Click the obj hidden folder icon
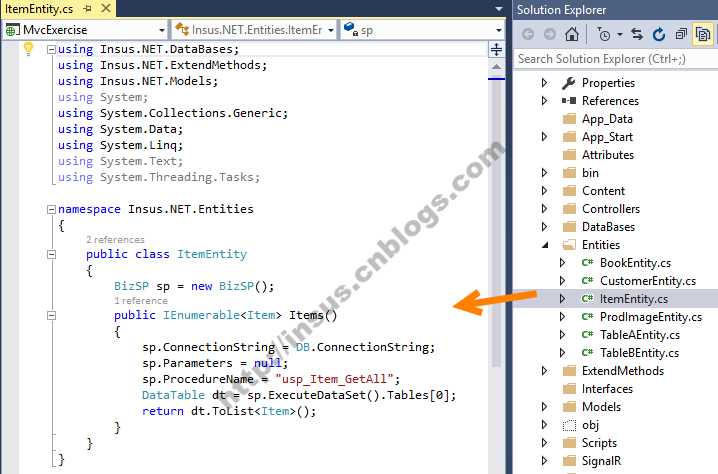Screen dimensions: 718x474 (x=569, y=425)
